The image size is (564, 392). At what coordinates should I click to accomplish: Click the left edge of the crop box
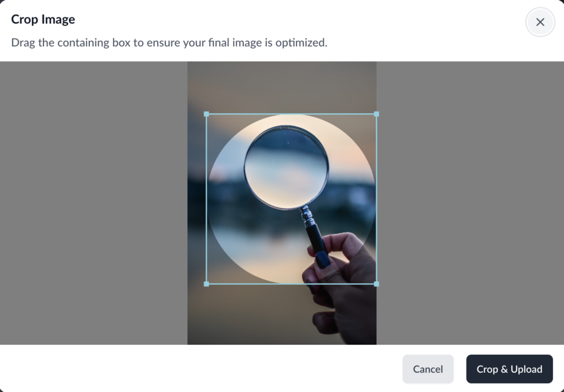point(207,199)
